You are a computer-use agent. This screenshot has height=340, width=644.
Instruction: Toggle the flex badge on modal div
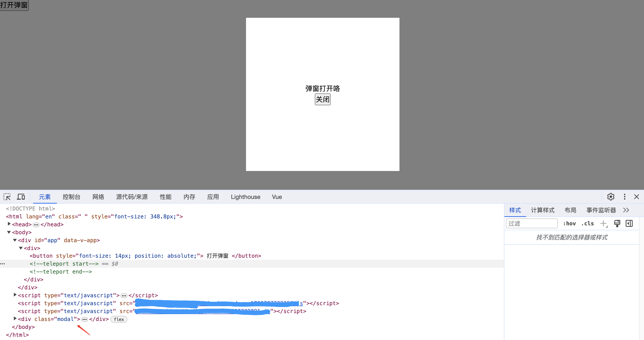(x=119, y=319)
